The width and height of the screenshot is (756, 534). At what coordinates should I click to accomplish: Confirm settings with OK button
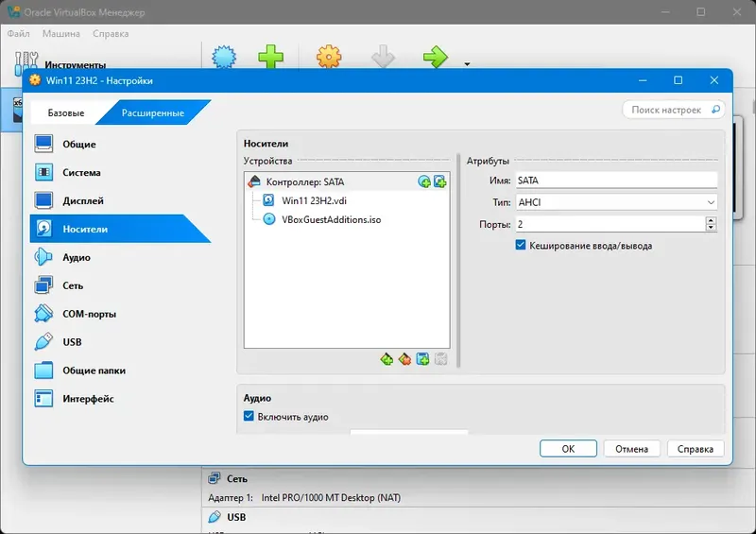click(568, 449)
